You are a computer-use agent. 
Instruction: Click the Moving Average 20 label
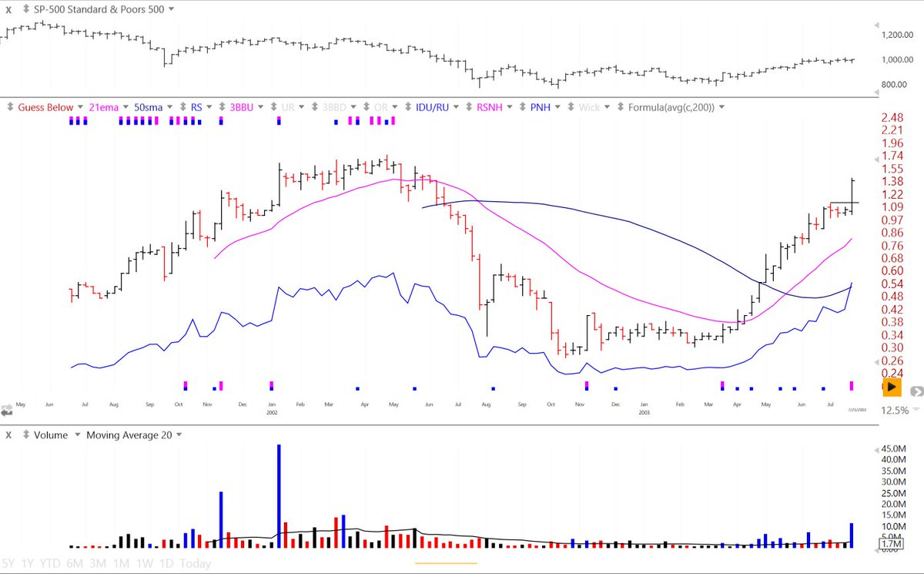click(129, 435)
